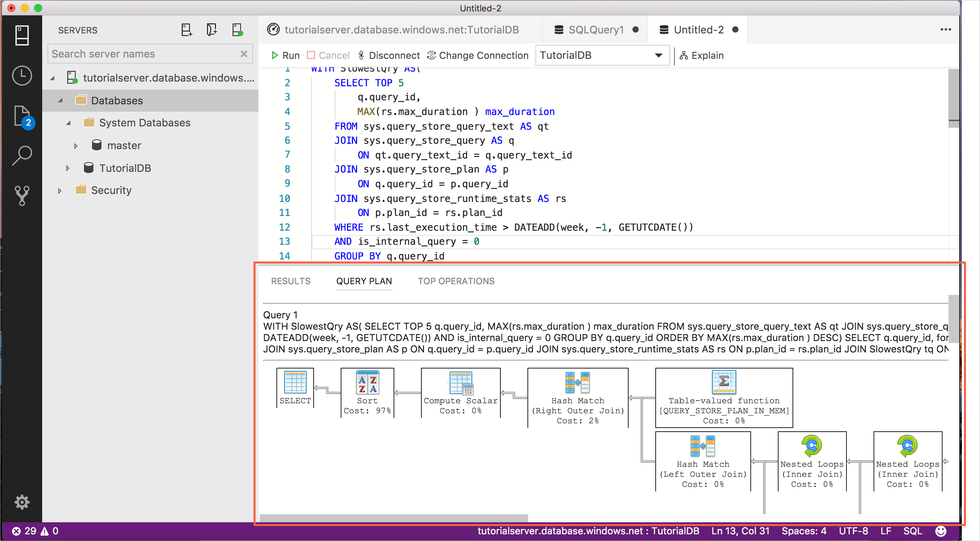Switch to the Top Operations tab

click(x=456, y=281)
